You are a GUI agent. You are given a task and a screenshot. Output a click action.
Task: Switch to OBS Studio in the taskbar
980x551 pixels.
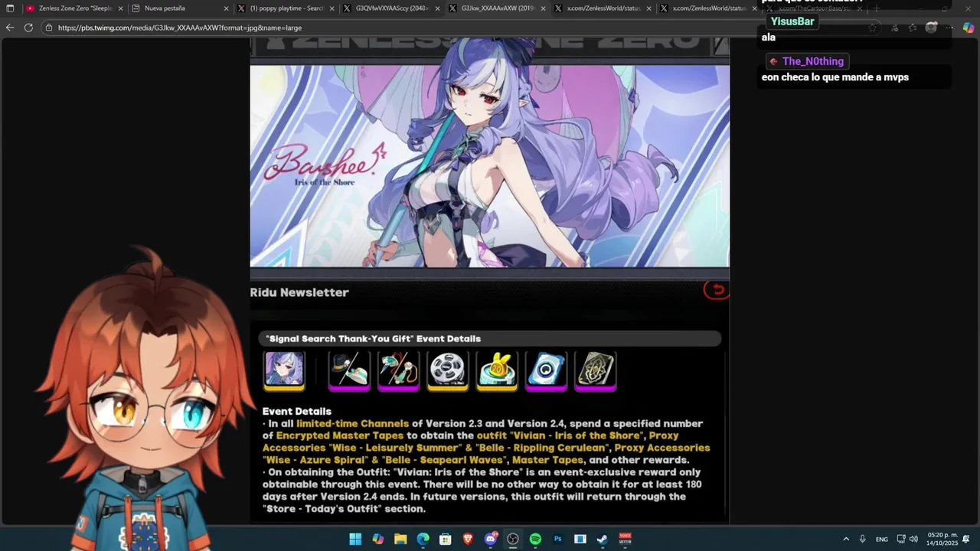(x=513, y=540)
